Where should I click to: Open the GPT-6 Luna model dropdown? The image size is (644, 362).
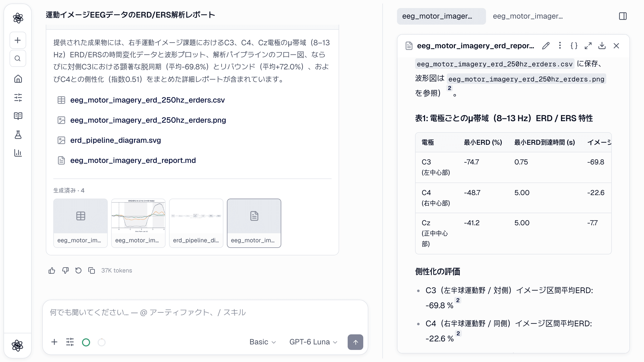(313, 342)
